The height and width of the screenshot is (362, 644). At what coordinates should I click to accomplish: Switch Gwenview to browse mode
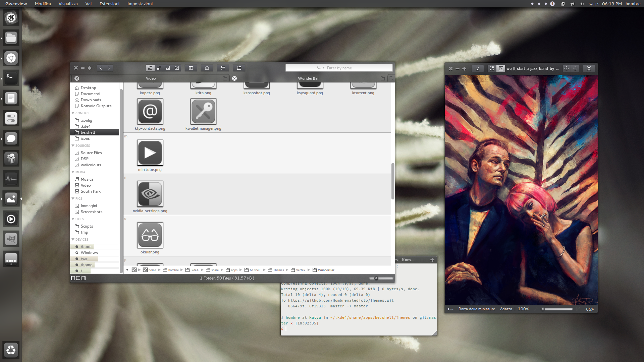(491, 68)
